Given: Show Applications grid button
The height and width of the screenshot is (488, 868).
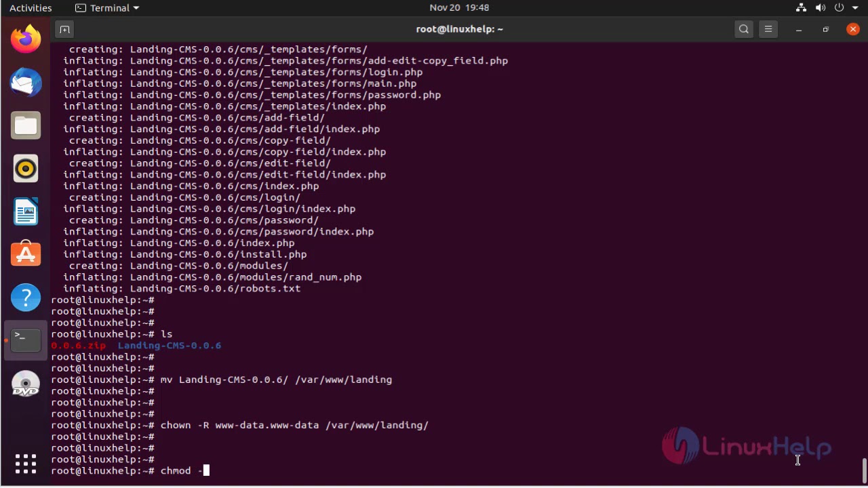Looking at the screenshot, I should click(26, 464).
